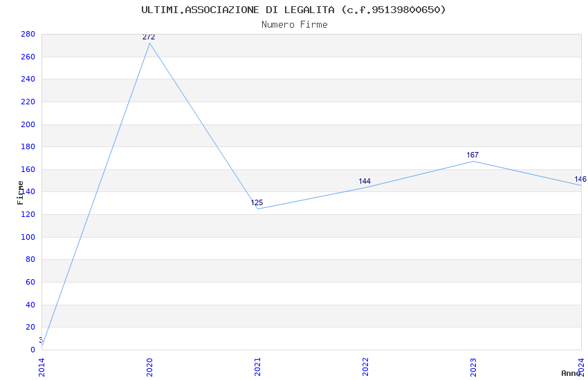Click the 260 y-axis tick label
588x380 pixels.
(x=28, y=57)
